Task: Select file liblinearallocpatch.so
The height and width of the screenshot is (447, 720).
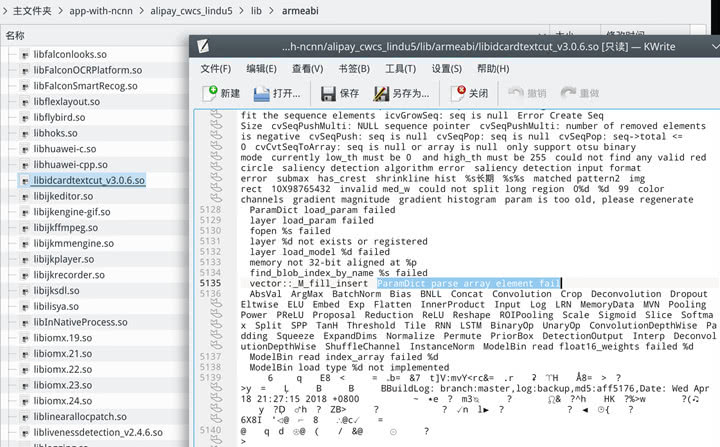Action: tap(80, 417)
